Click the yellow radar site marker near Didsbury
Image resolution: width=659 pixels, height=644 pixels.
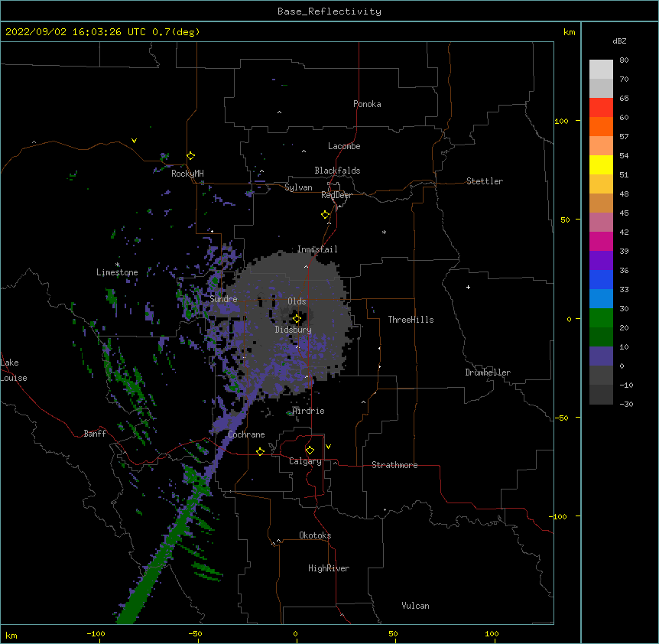[297, 319]
